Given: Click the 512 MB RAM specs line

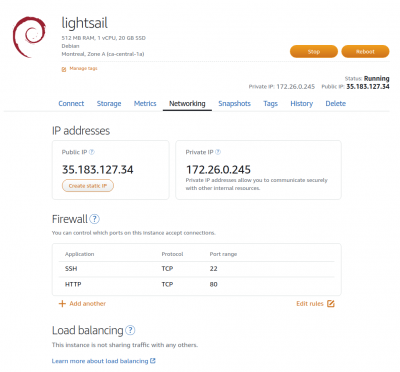Looking at the screenshot, I should (x=104, y=38).
